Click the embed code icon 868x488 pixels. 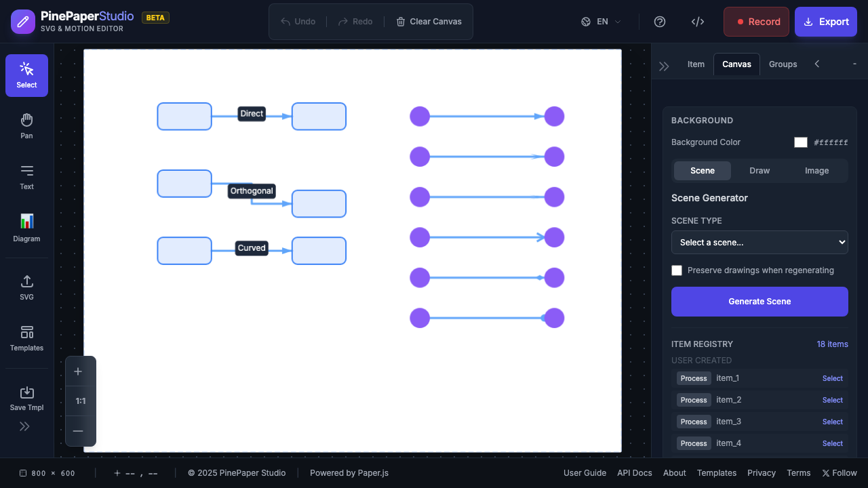pyautogui.click(x=698, y=21)
